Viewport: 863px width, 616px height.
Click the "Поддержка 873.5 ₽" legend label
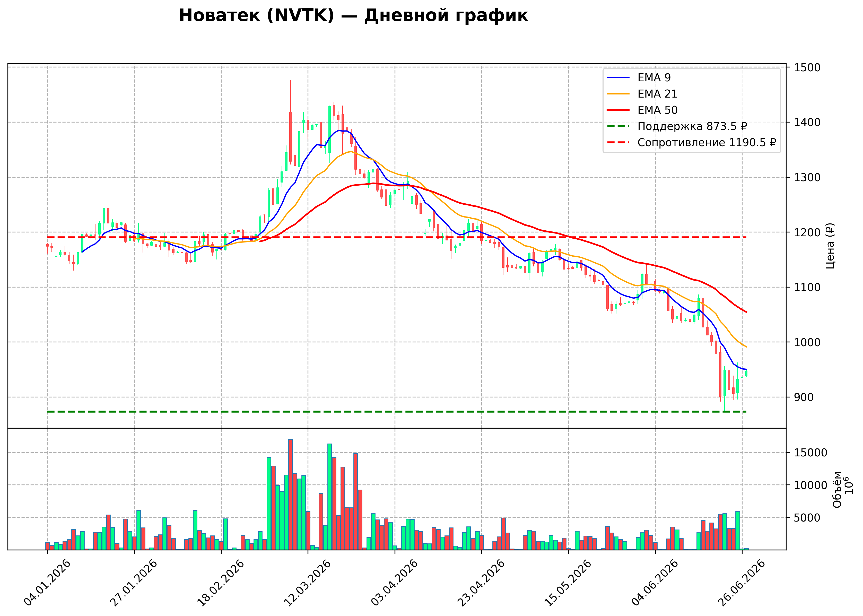click(x=692, y=126)
